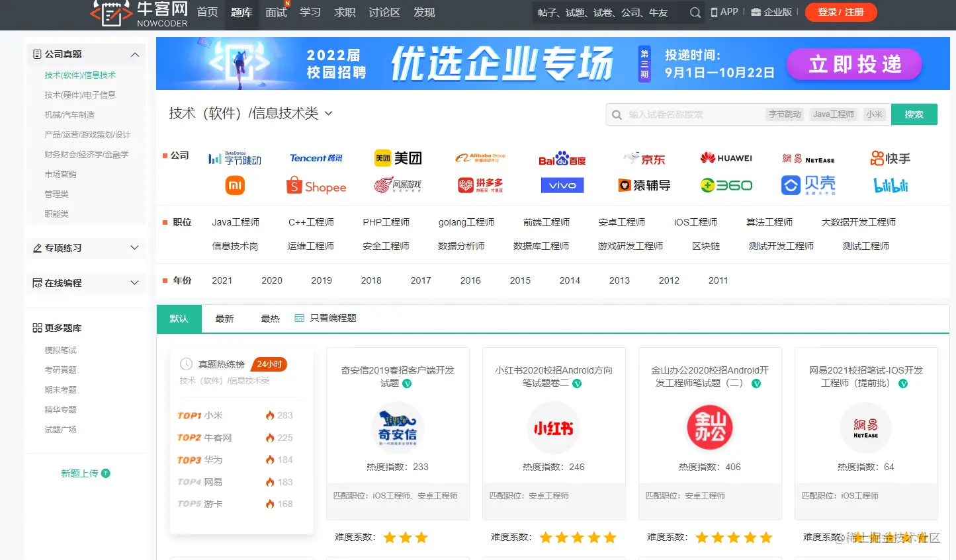Click the 奇安信 logo on first exam card
The height and width of the screenshot is (560, 956).
point(398,428)
